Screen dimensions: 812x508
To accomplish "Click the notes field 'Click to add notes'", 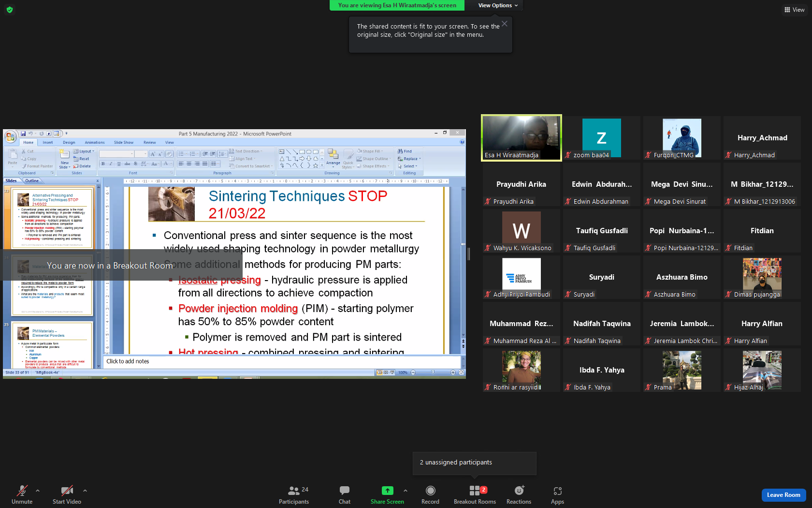I will 282,361.
